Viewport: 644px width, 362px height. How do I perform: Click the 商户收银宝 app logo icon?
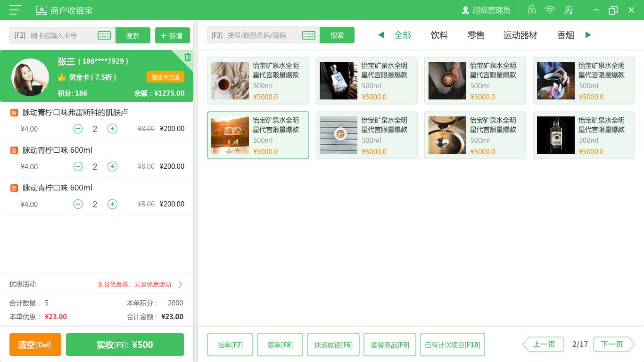[42, 10]
